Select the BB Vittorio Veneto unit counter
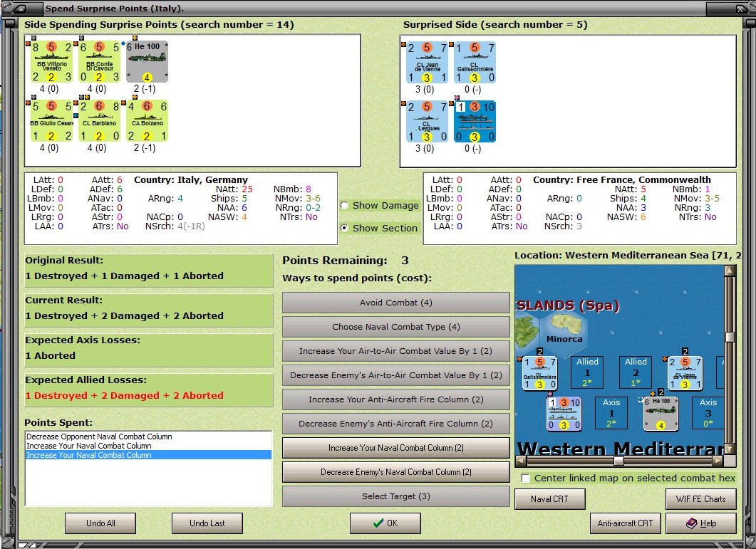 coord(51,62)
